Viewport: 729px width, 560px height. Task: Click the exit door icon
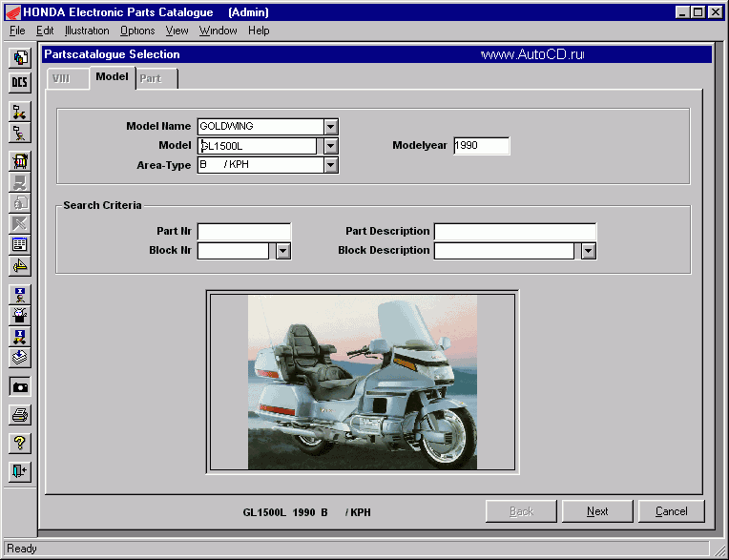coord(20,471)
